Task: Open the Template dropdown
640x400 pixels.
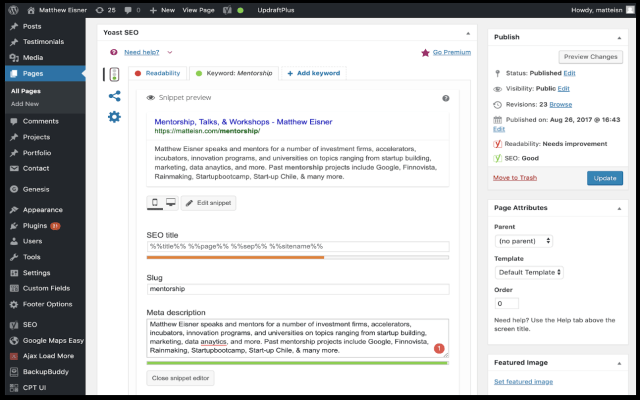Action: tap(529, 272)
